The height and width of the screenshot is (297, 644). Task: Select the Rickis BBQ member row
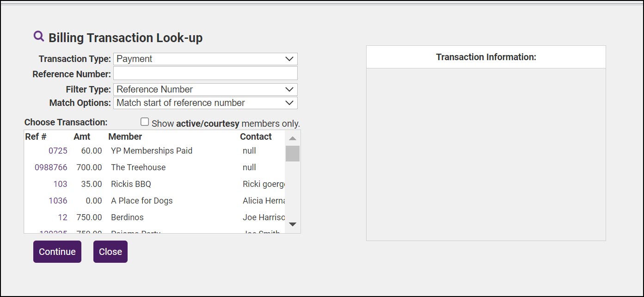click(x=131, y=184)
